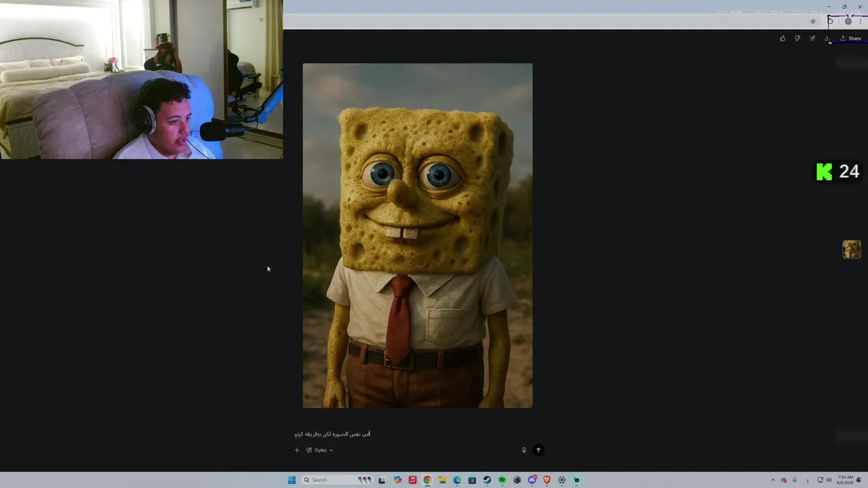Screen dimensions: 868x488
Task: Show hidden system tray icons
Action: [773, 480]
